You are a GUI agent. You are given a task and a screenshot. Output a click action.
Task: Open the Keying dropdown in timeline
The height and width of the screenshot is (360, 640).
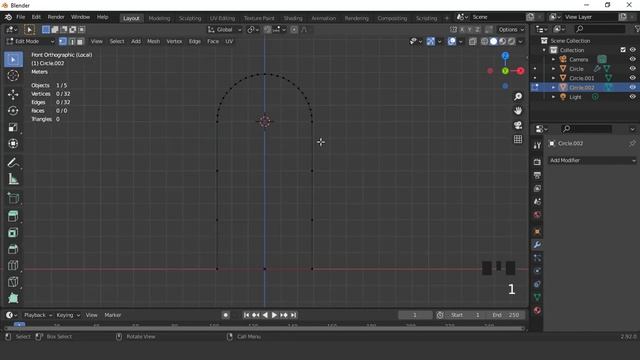pyautogui.click(x=68, y=315)
